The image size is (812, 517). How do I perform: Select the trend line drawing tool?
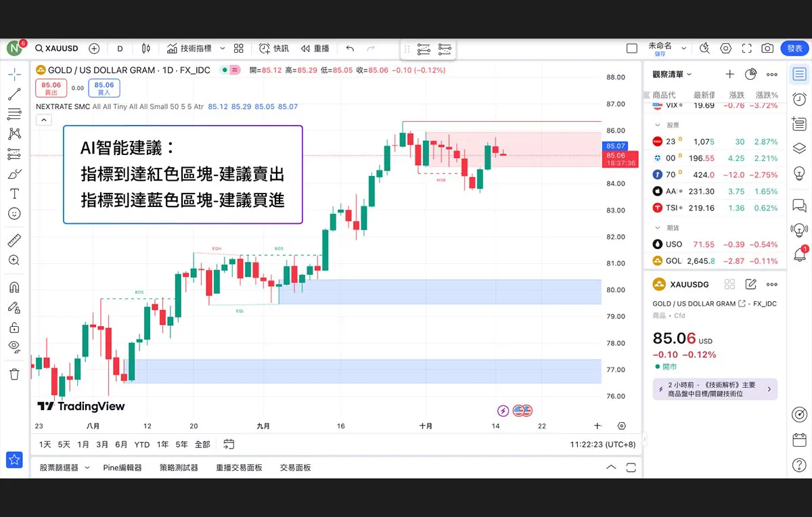click(14, 94)
